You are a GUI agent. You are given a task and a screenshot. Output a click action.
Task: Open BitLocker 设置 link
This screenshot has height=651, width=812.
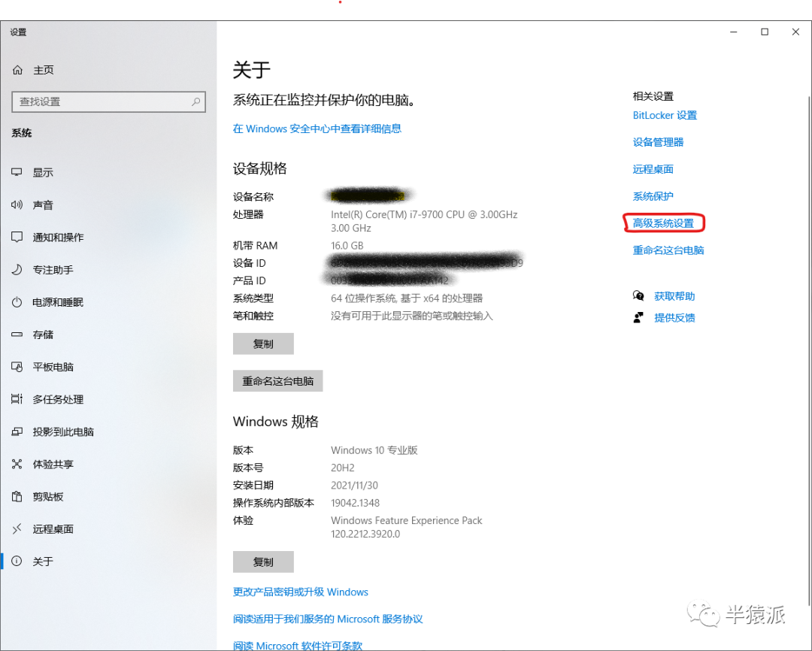665,115
